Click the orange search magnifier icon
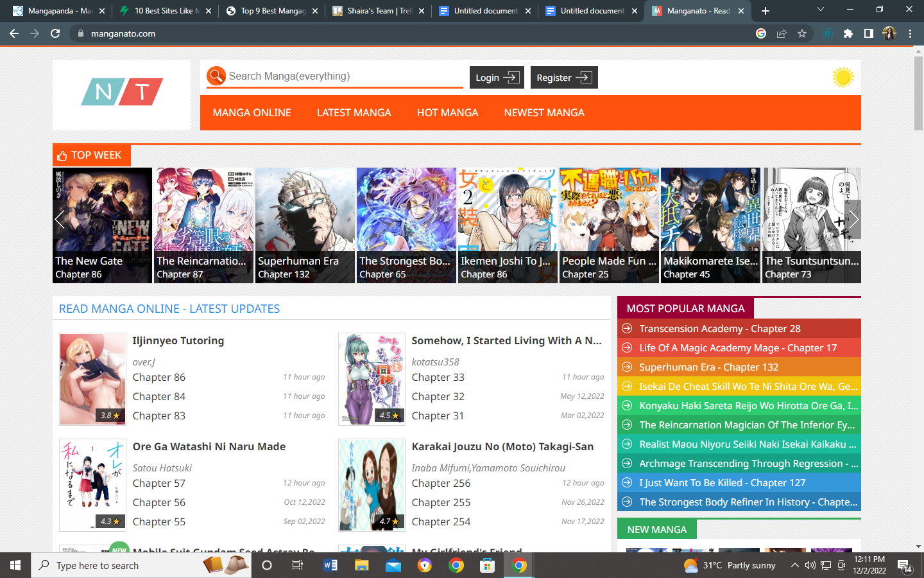The width and height of the screenshot is (924, 578). point(216,76)
